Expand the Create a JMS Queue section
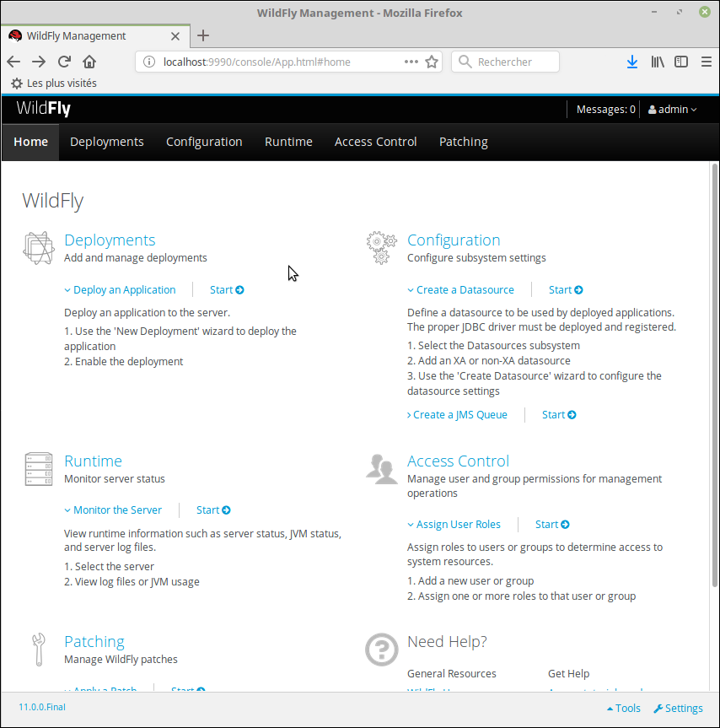Screen dimensions: 720x728 (x=457, y=414)
